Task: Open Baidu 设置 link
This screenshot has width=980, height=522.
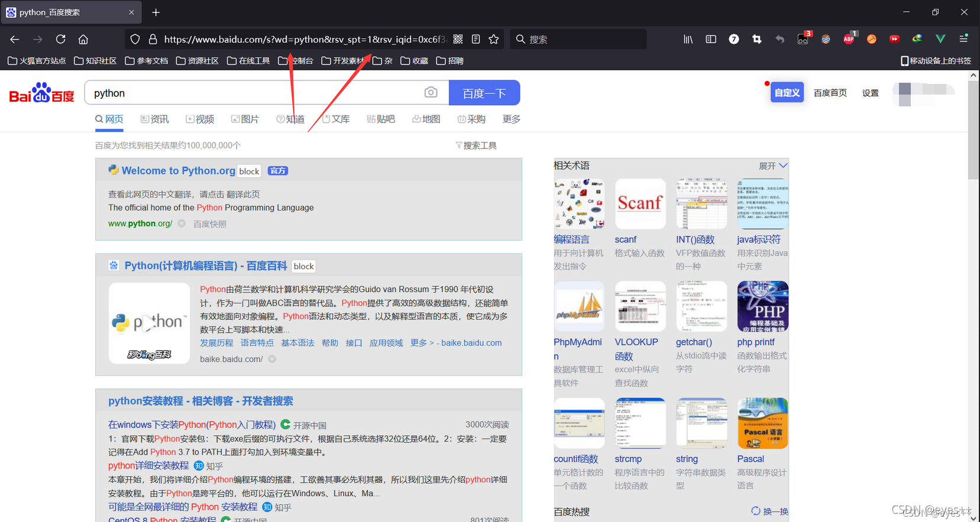Action: 871,93
